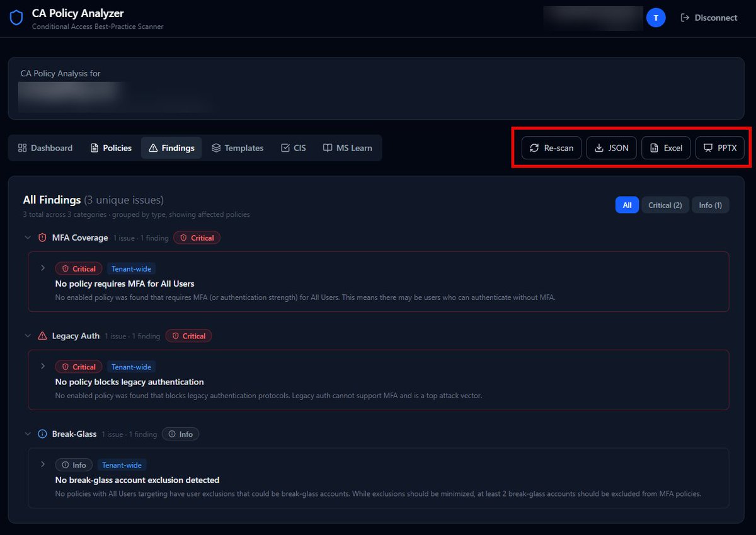
Task: Expand the No break-glass account exclusion finding
Action: click(x=43, y=464)
